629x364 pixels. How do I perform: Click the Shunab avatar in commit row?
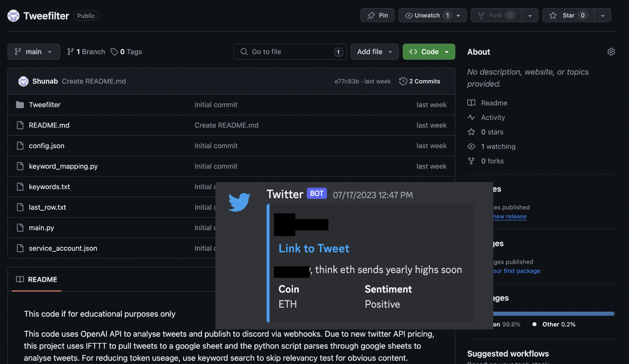click(x=24, y=81)
